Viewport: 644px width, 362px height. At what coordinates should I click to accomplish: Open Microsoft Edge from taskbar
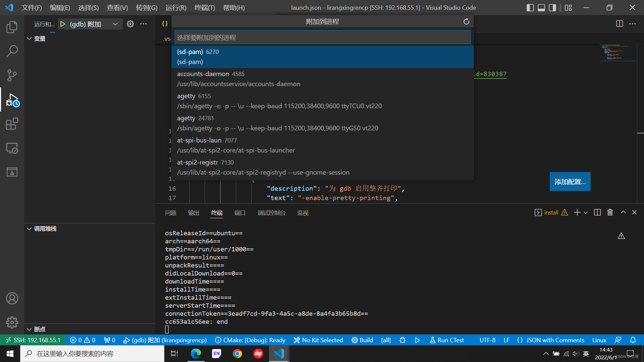(196, 354)
